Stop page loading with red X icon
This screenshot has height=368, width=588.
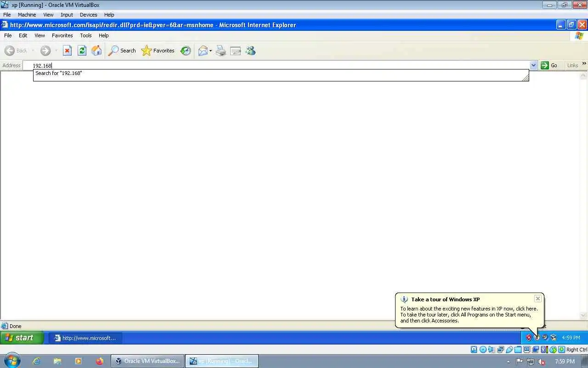pos(67,51)
